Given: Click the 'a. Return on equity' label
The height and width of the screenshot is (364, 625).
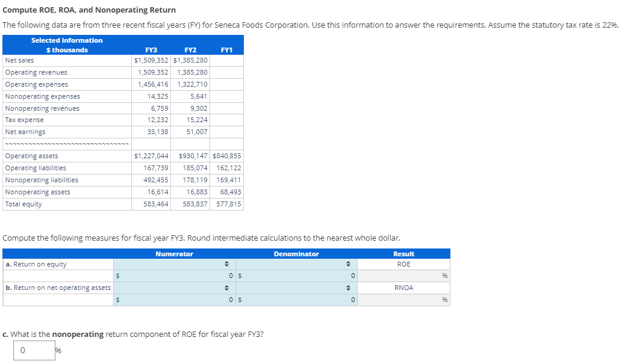Looking at the screenshot, I should tap(36, 264).
